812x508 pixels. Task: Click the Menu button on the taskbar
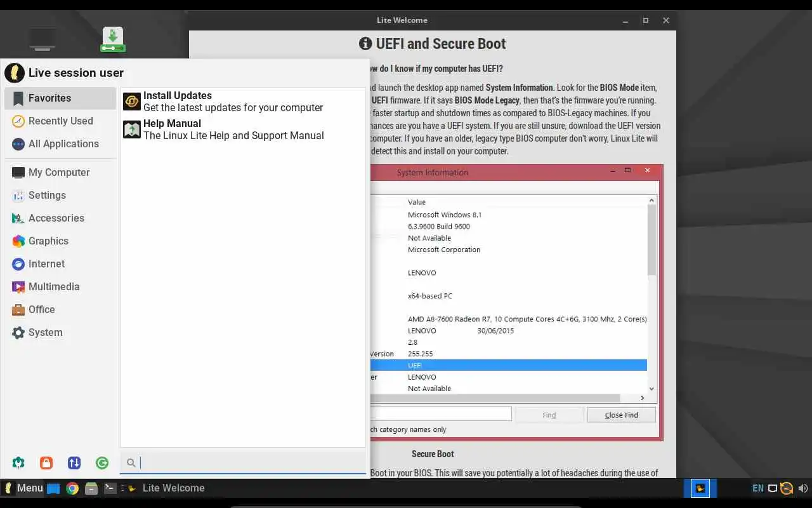pyautogui.click(x=23, y=488)
